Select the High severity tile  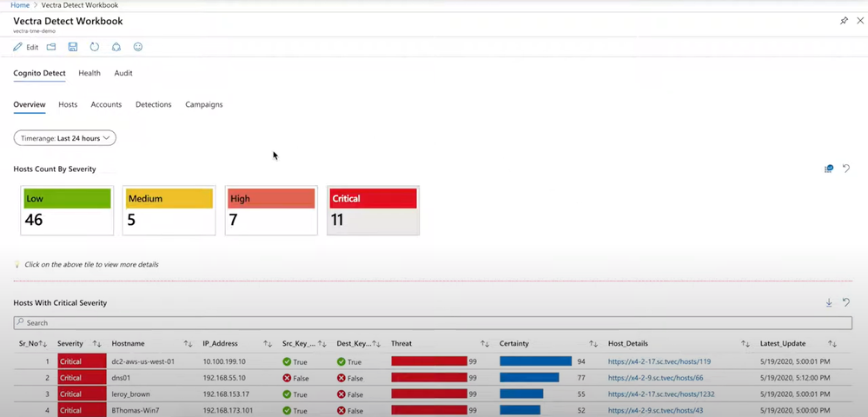(x=271, y=210)
